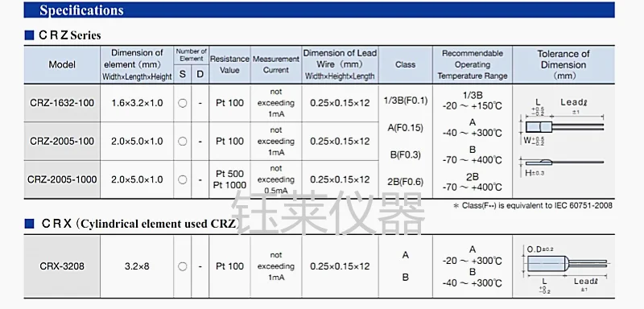Click the S circle mark for CRZ-1632-100

[183, 103]
